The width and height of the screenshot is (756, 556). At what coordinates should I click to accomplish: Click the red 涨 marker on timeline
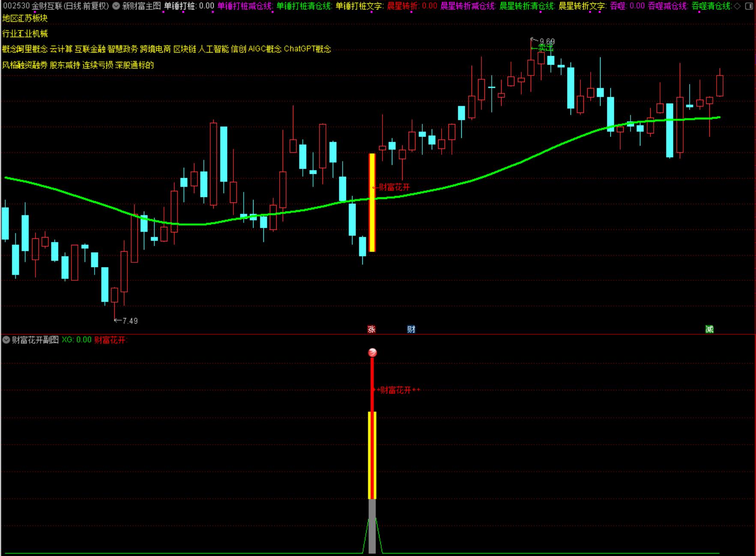[371, 329]
